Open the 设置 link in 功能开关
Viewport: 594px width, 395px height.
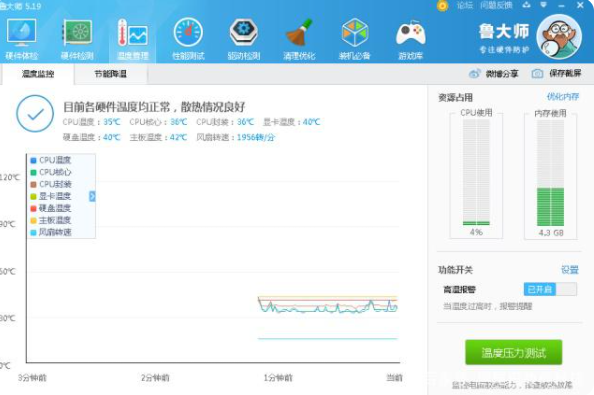570,270
